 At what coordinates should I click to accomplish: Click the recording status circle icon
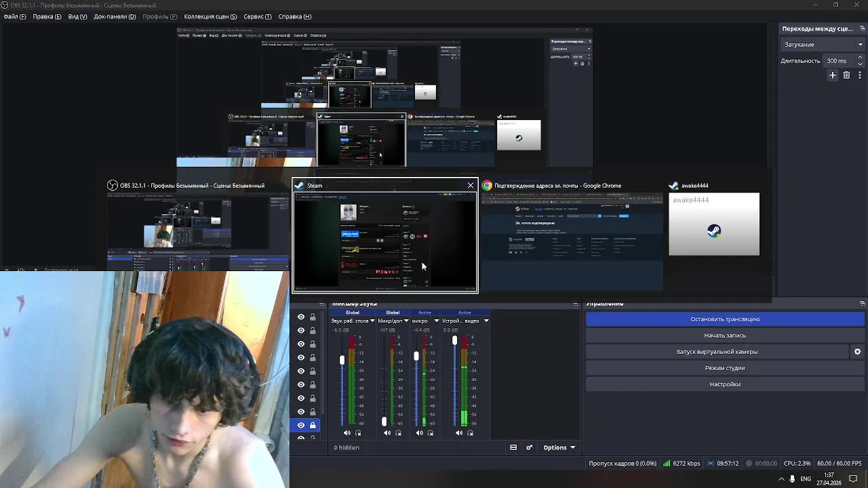(x=749, y=464)
